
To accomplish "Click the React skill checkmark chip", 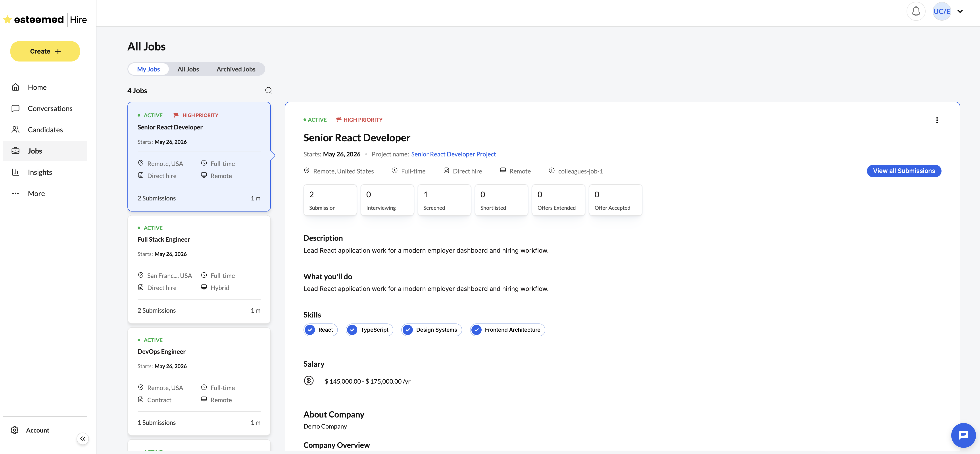I will 320,330.
